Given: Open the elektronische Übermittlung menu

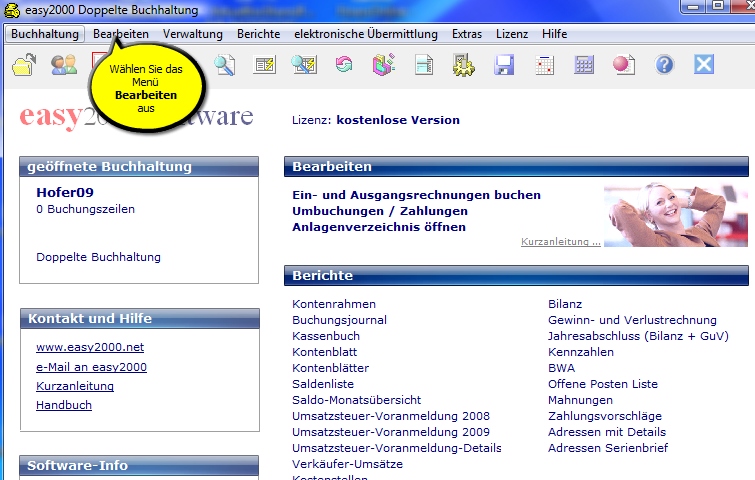Looking at the screenshot, I should point(366,34).
